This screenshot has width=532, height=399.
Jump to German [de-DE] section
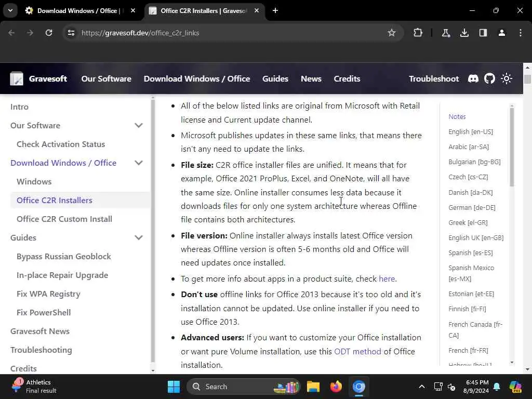472,207
